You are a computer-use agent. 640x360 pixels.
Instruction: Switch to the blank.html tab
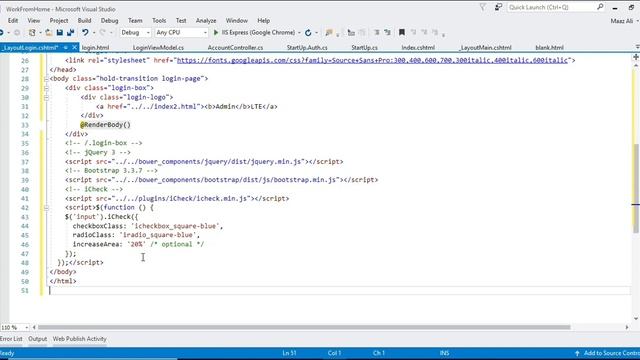coord(549,48)
